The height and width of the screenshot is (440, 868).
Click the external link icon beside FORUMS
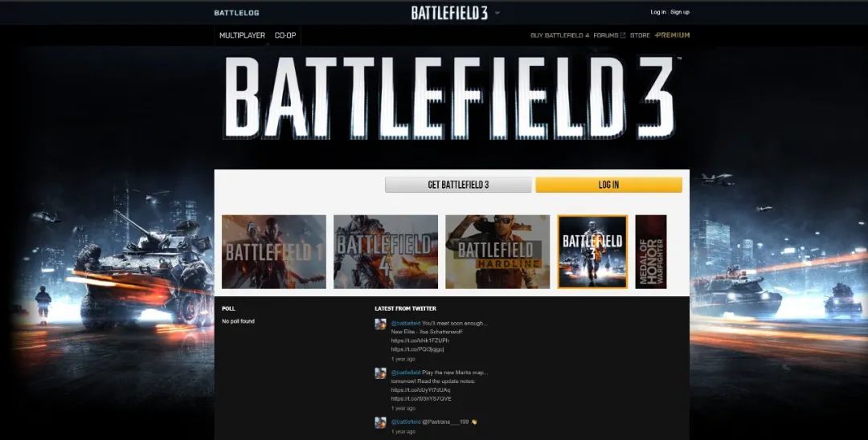click(623, 35)
